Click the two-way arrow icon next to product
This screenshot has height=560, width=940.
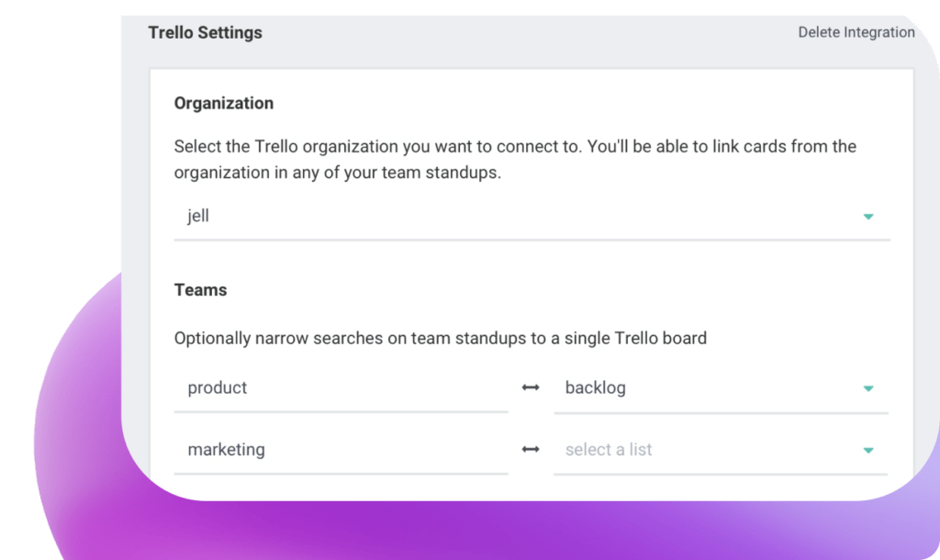coord(531,388)
